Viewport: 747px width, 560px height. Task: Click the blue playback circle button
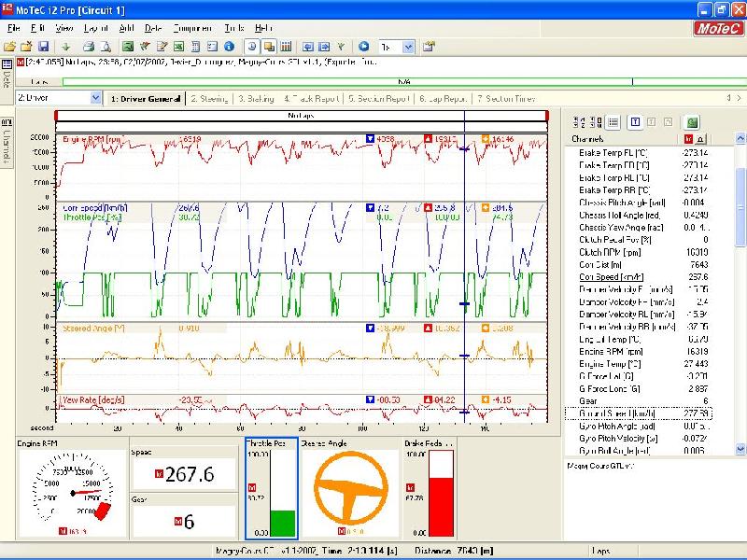[363, 46]
